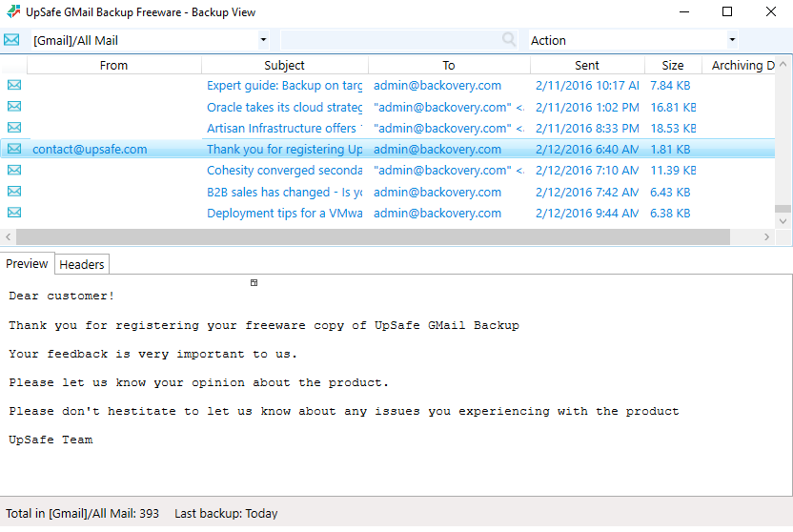793x532 pixels.
Task: Minimize the Backup View window
Action: coord(684,11)
